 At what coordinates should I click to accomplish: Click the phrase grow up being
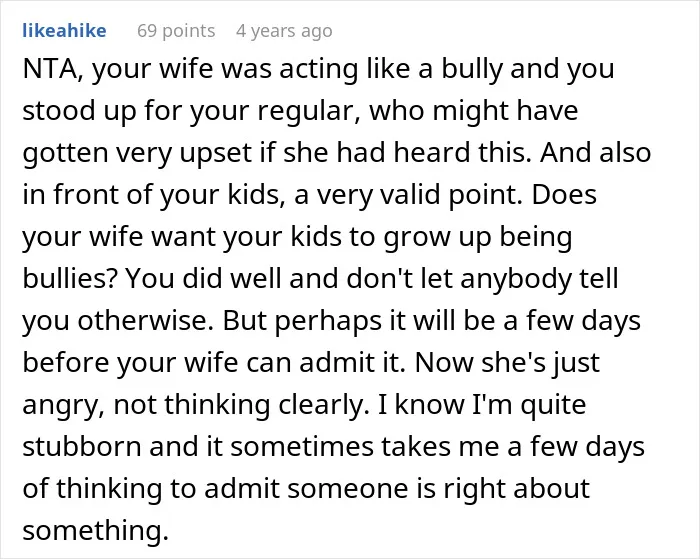coord(478,237)
